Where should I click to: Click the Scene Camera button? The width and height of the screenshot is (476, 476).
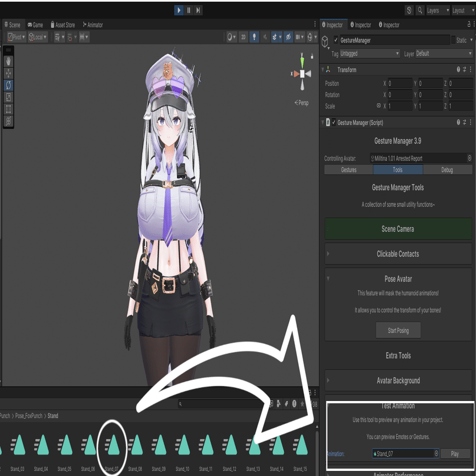pyautogui.click(x=398, y=229)
